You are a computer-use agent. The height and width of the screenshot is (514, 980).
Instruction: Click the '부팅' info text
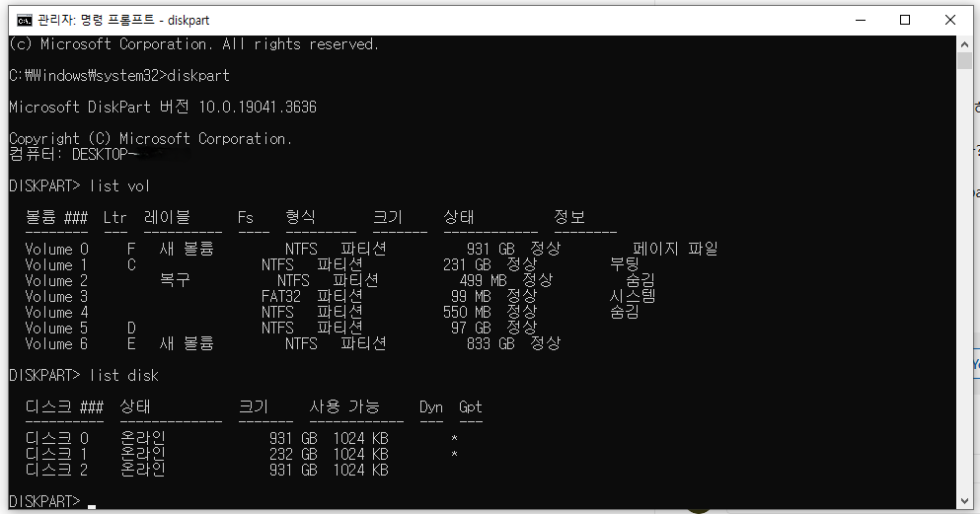625,264
